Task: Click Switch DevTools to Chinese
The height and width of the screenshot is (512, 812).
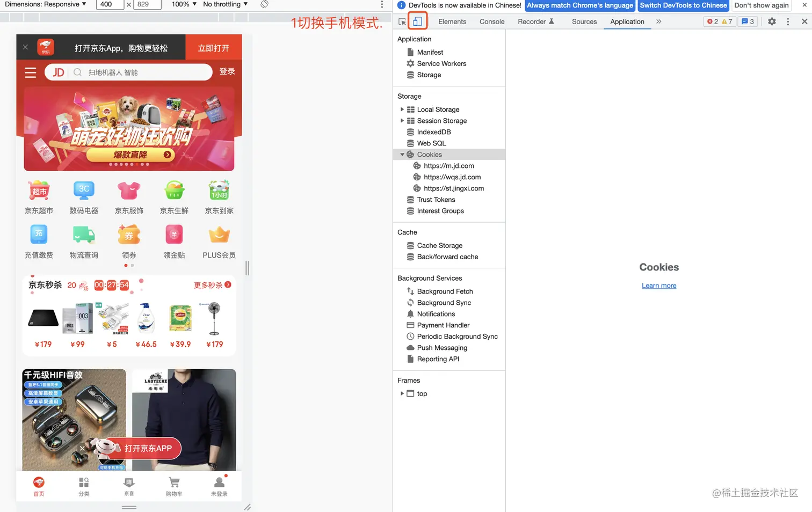Action: 683,5
